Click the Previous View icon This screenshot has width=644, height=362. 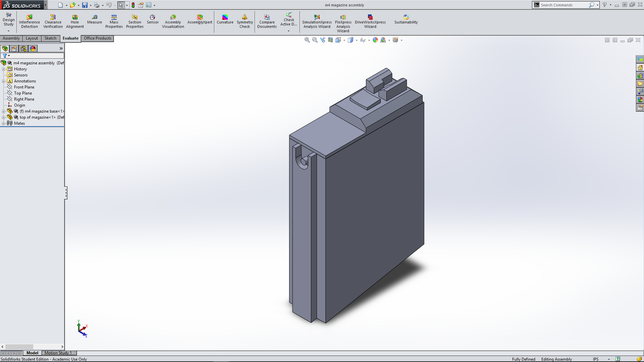[x=323, y=40]
